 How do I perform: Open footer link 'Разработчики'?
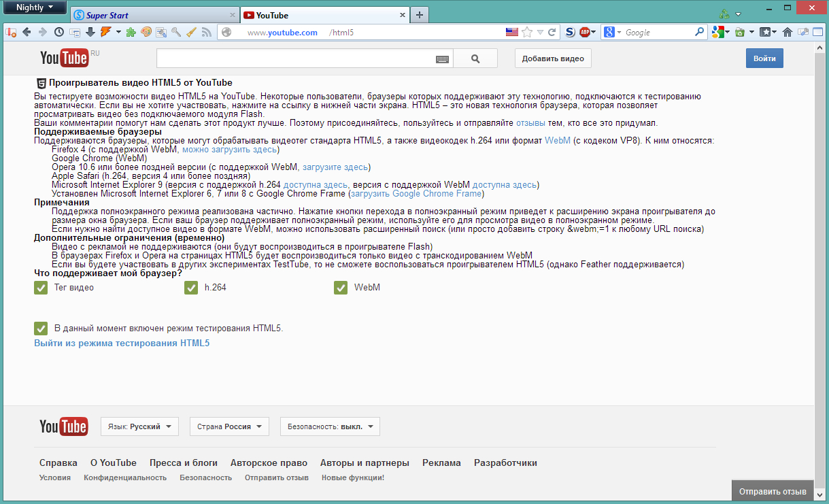[505, 463]
